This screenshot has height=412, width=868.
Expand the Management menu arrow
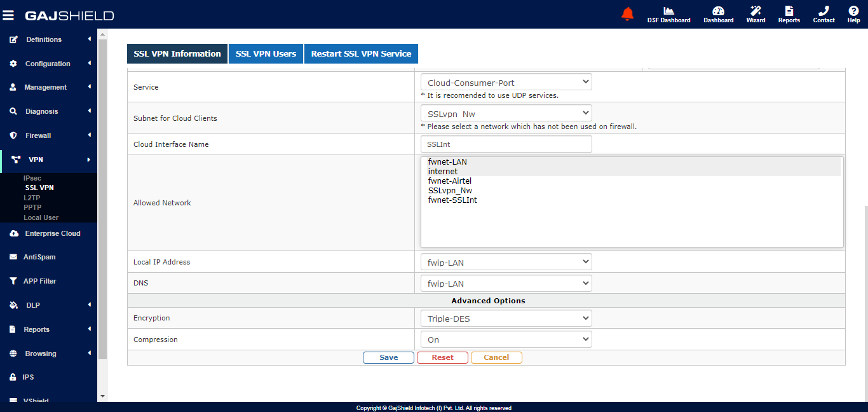[90, 86]
